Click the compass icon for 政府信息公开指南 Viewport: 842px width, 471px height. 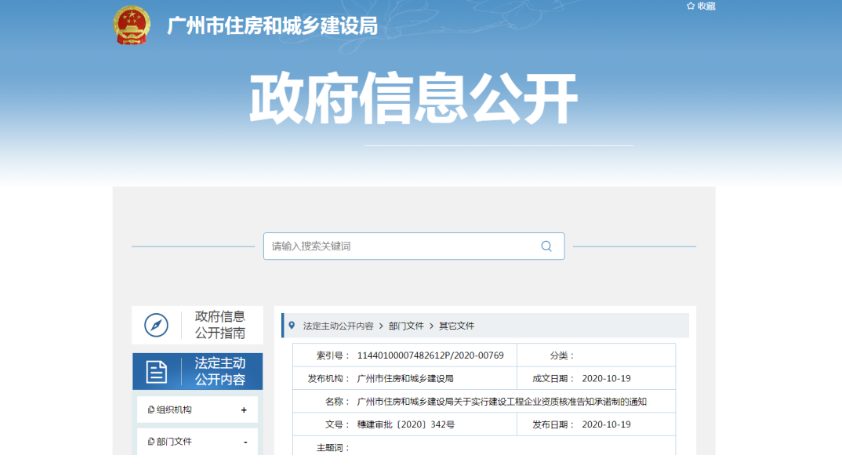point(156,325)
